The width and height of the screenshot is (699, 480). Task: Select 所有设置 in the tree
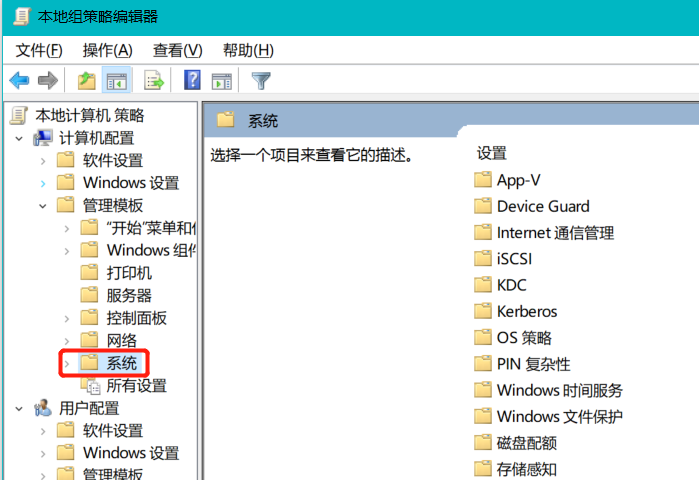(136, 386)
